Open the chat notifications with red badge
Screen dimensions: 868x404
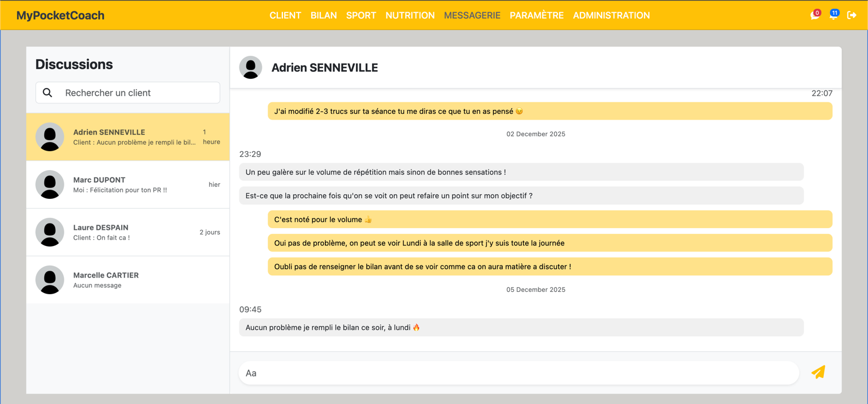tap(815, 15)
